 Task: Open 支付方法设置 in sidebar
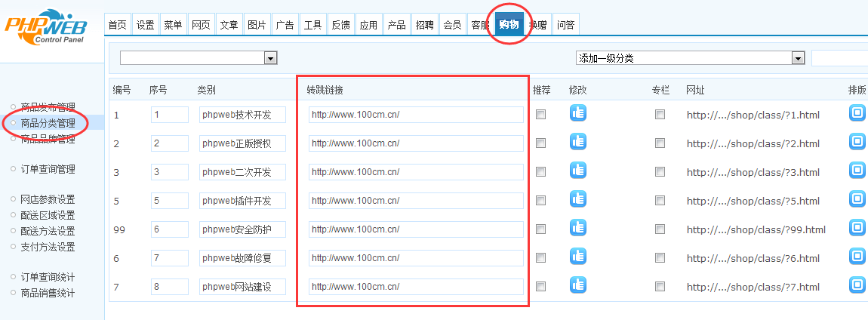(x=48, y=247)
